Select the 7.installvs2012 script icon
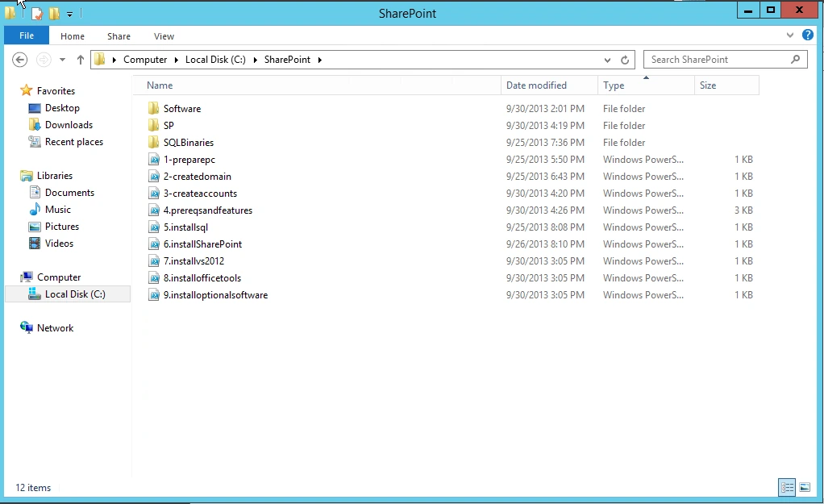 pyautogui.click(x=154, y=260)
